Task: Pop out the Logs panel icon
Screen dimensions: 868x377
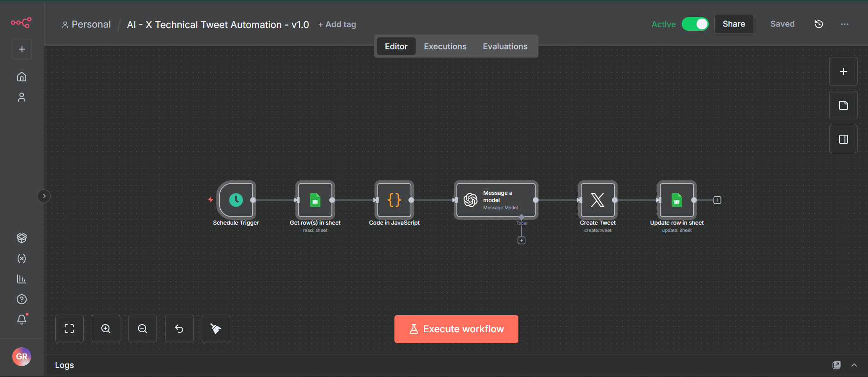Action: click(x=836, y=365)
